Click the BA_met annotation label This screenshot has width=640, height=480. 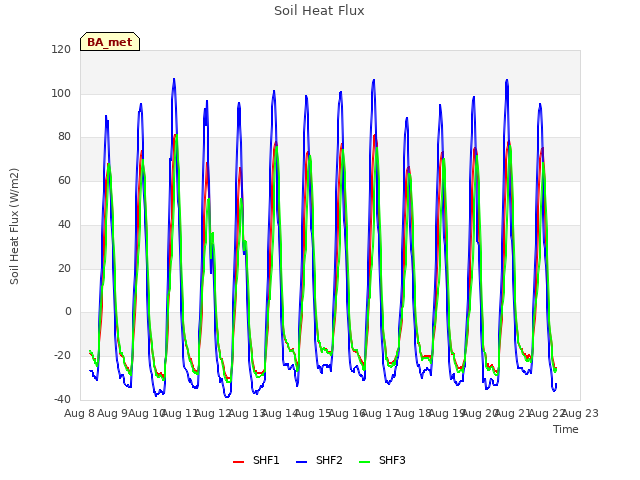(110, 42)
